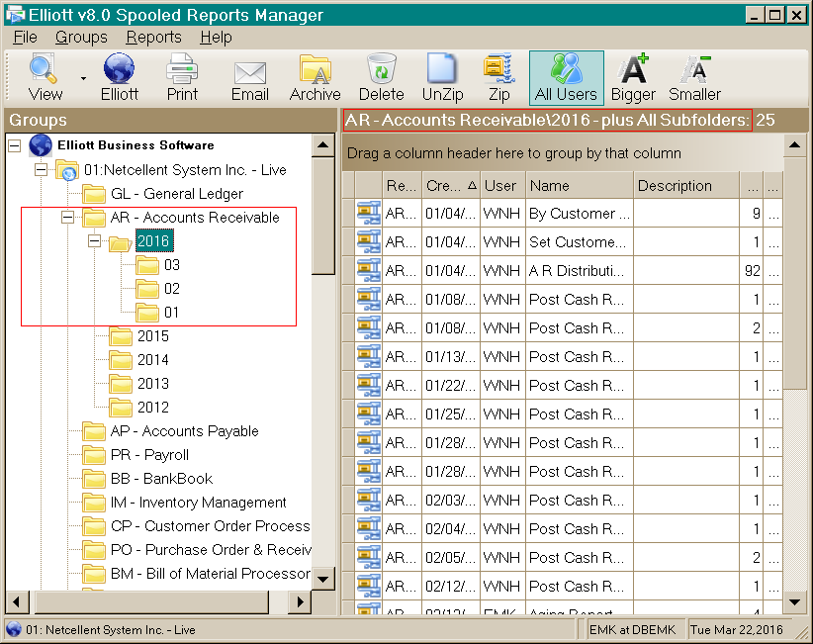This screenshot has width=813, height=644.
Task: Select the Post Cash R... row dated 01/22
Action: [x=562, y=385]
